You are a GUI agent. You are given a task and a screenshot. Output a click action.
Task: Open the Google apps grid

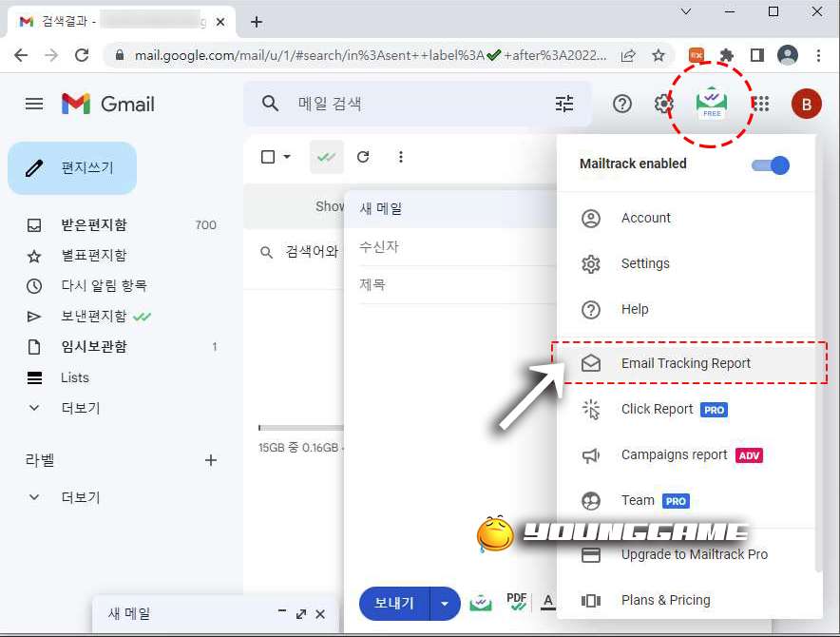(761, 104)
